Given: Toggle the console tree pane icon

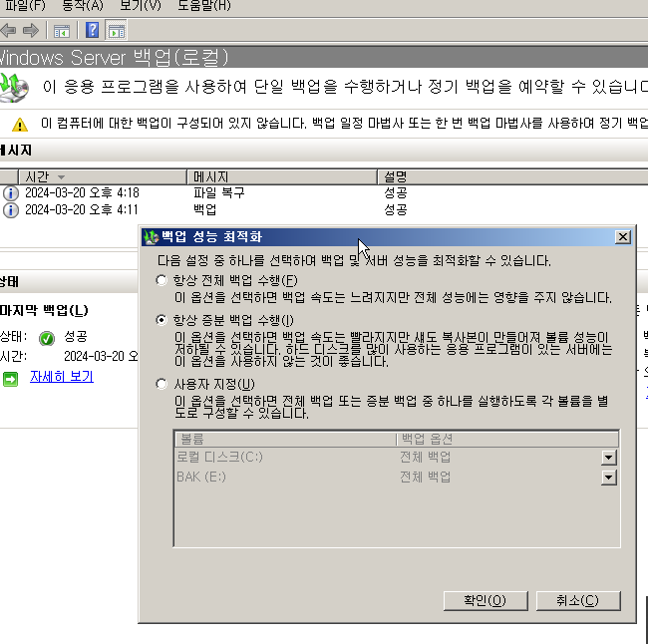Looking at the screenshot, I should click(62, 31).
